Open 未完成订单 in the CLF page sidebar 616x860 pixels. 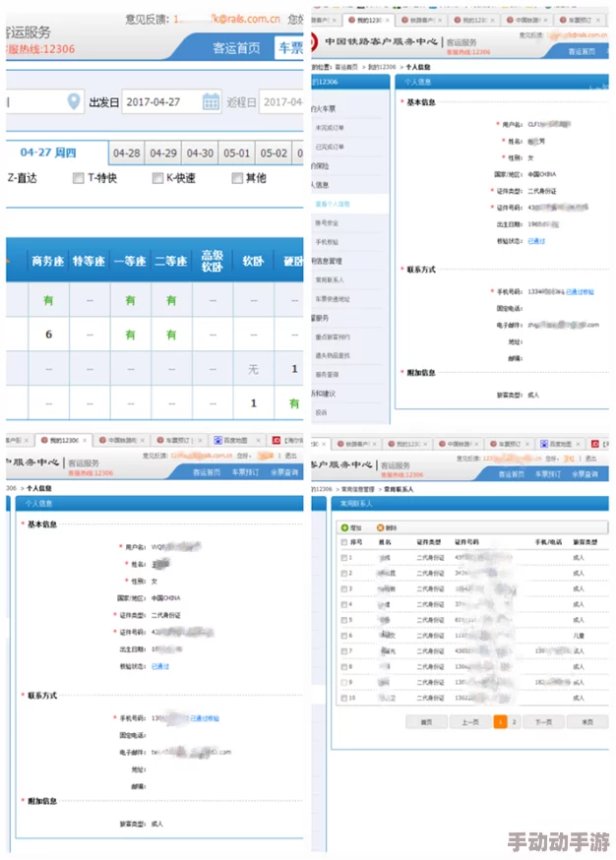(330, 128)
